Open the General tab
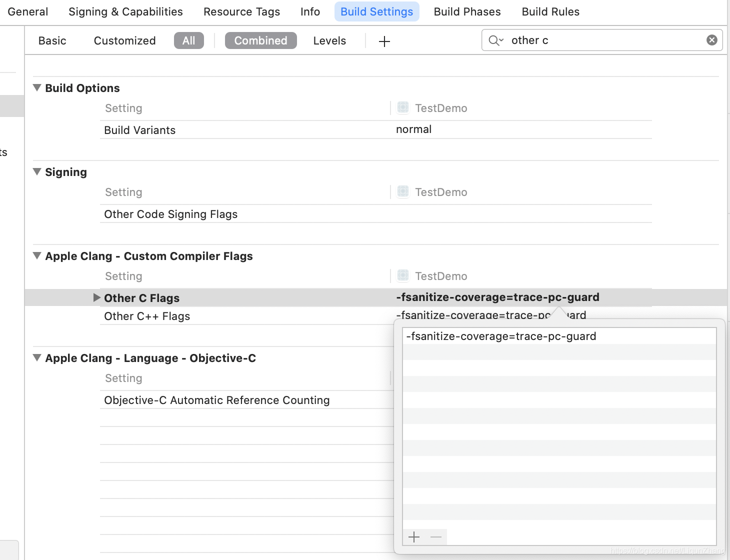 [28, 11]
